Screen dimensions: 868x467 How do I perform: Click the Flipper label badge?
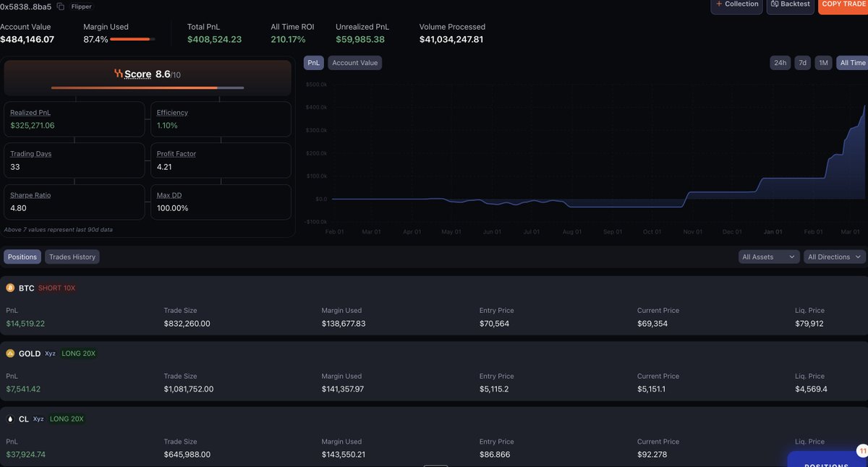81,6
